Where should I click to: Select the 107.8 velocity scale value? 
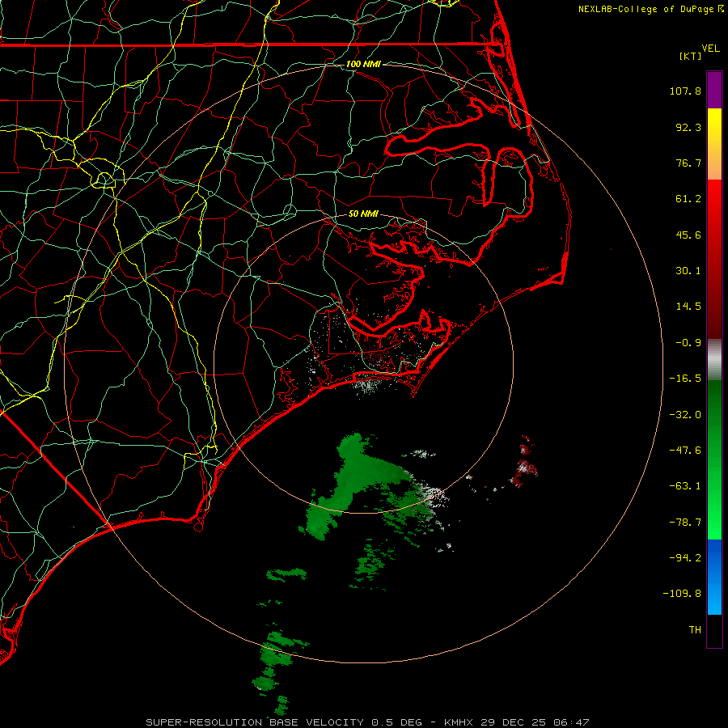pos(685,91)
